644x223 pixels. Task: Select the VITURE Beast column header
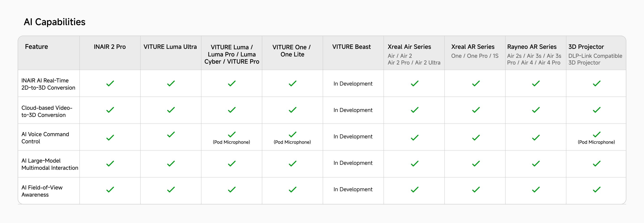[351, 47]
